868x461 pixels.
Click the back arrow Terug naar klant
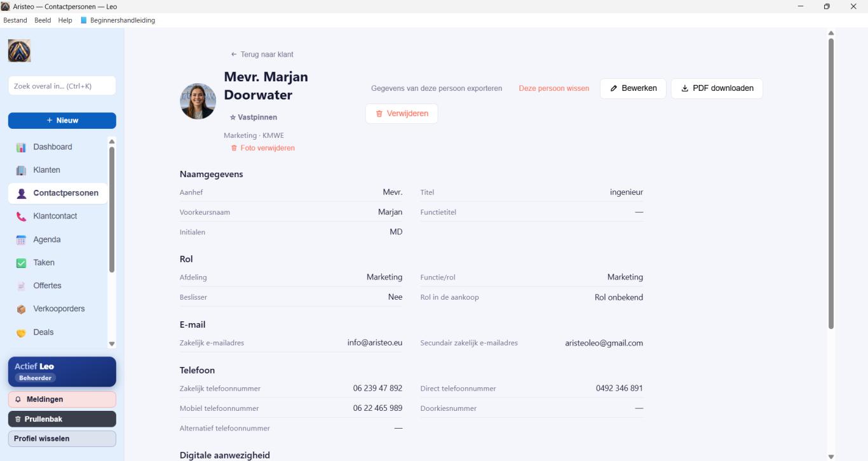(x=262, y=55)
